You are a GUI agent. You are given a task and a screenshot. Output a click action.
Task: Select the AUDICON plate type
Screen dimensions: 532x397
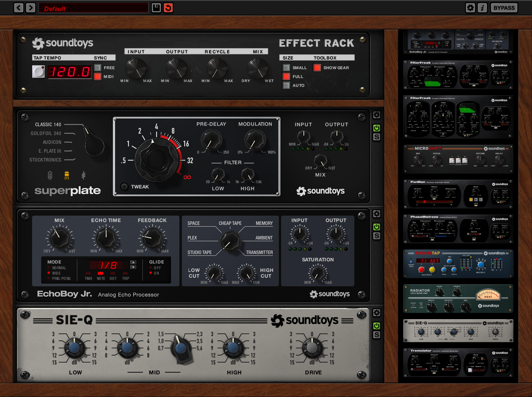pos(52,142)
